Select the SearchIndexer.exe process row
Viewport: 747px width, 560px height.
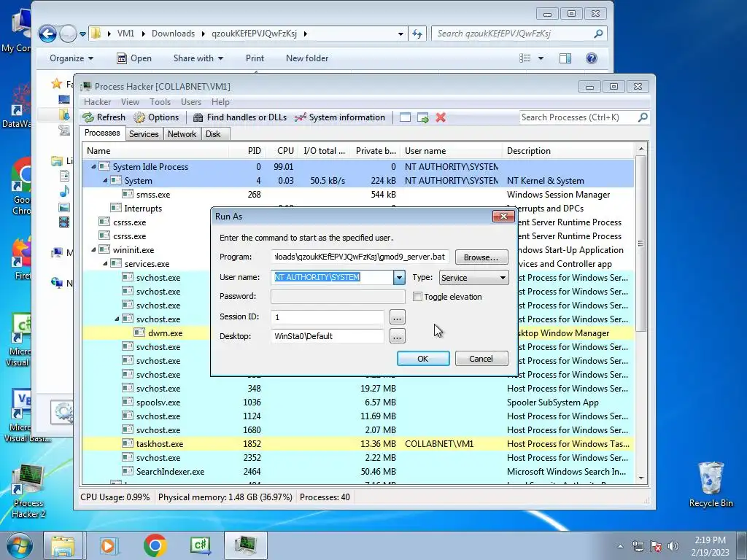[357, 472]
